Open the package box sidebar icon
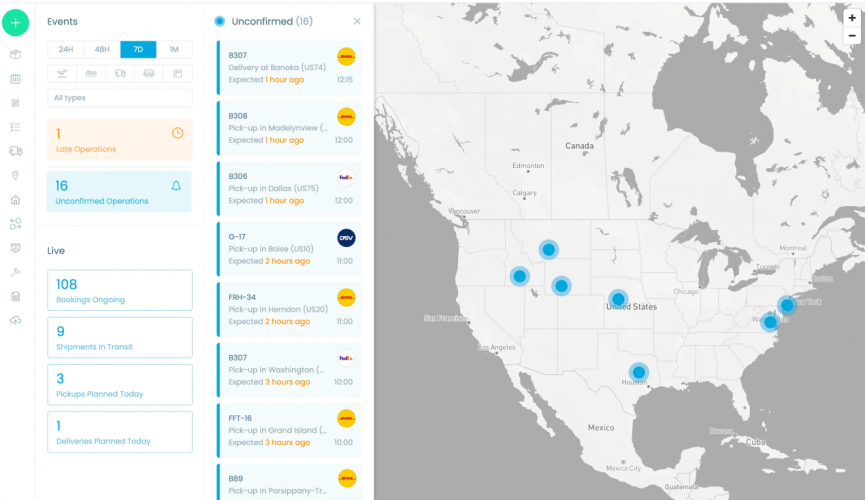 [x=15, y=54]
